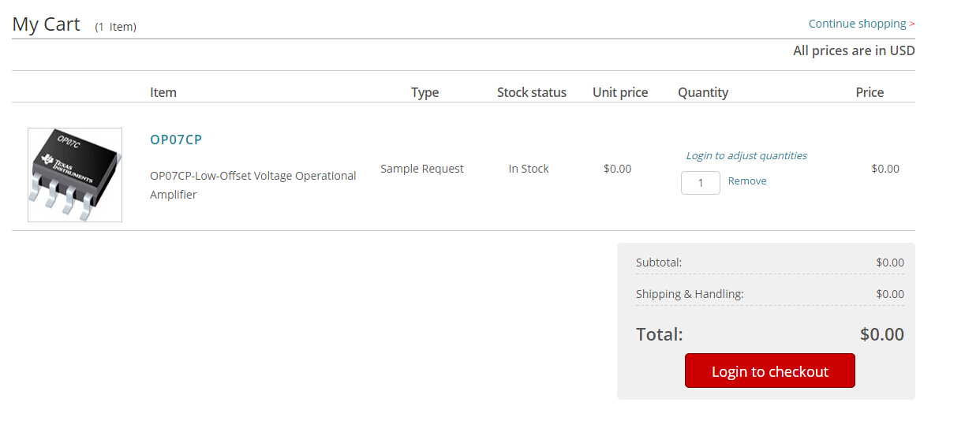The height and width of the screenshot is (432, 980).
Task: Click the Subtotal label in order summary
Action: [x=659, y=263]
